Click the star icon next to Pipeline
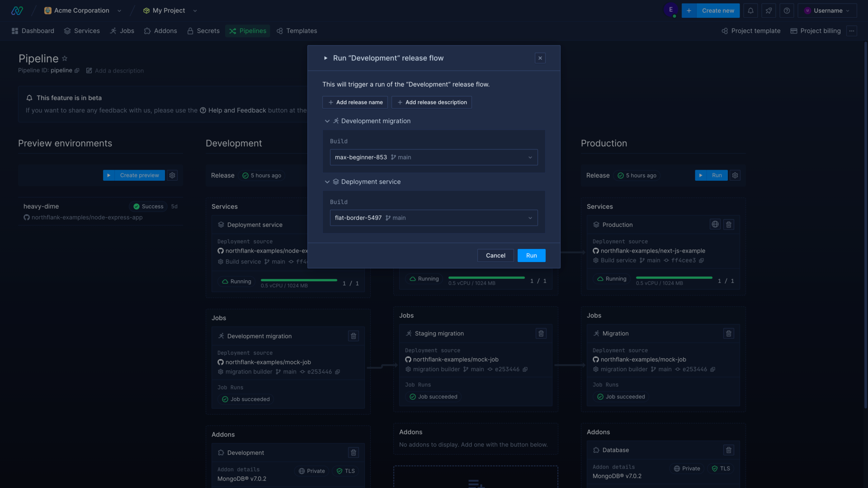The image size is (868, 488). [x=65, y=58]
